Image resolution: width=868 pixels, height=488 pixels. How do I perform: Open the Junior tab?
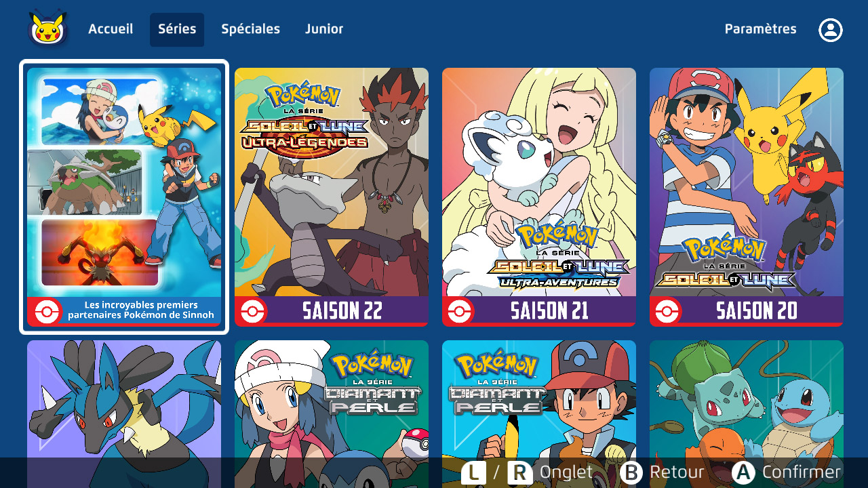[x=324, y=30]
